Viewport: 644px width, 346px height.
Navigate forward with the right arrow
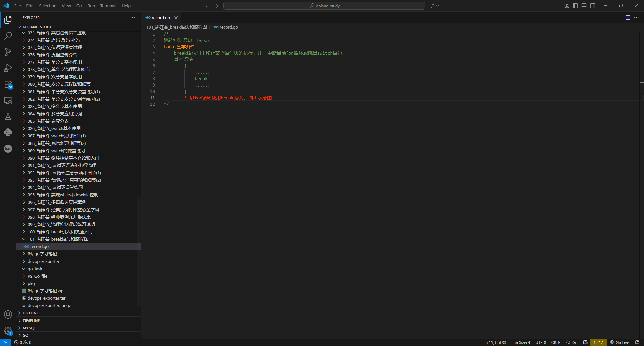click(216, 6)
